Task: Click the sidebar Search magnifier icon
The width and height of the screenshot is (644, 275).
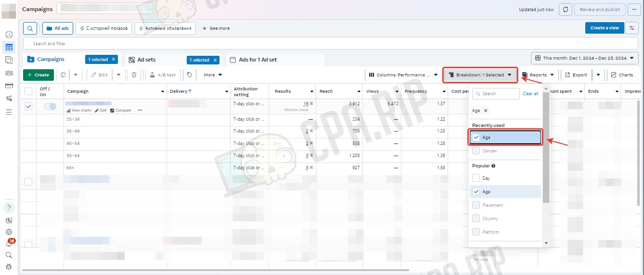Action: click(9, 255)
